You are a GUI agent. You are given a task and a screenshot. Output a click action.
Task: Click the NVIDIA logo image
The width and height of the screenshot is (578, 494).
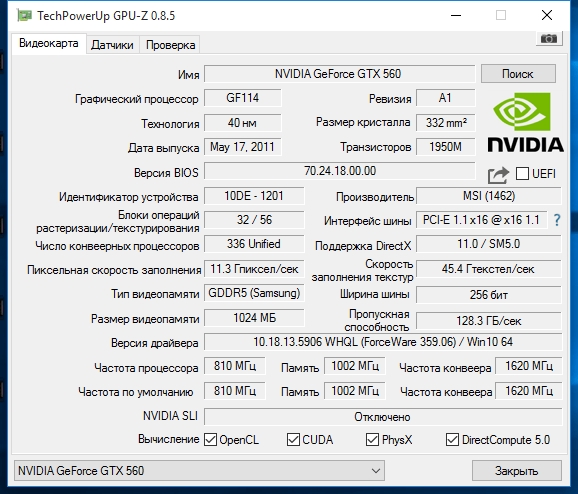pyautogui.click(x=525, y=122)
